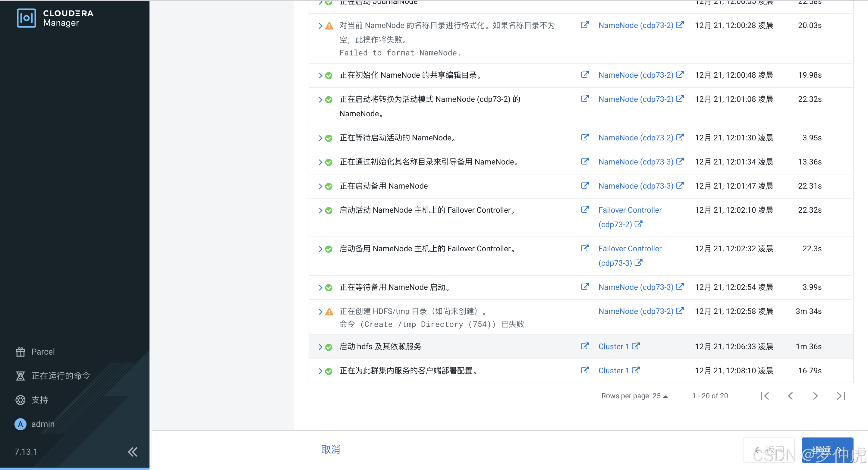Open admin user menu
This screenshot has width=868, height=470.
pyautogui.click(x=42, y=424)
